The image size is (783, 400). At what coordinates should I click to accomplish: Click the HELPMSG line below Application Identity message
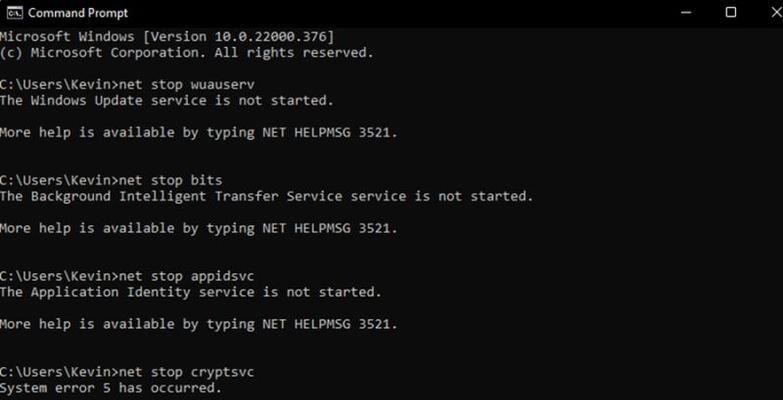(x=199, y=324)
